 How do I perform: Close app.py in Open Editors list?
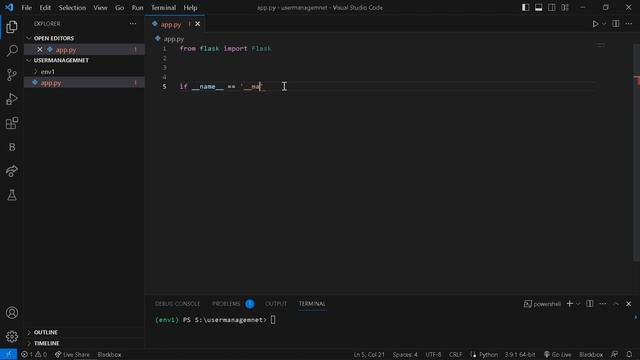tap(40, 49)
